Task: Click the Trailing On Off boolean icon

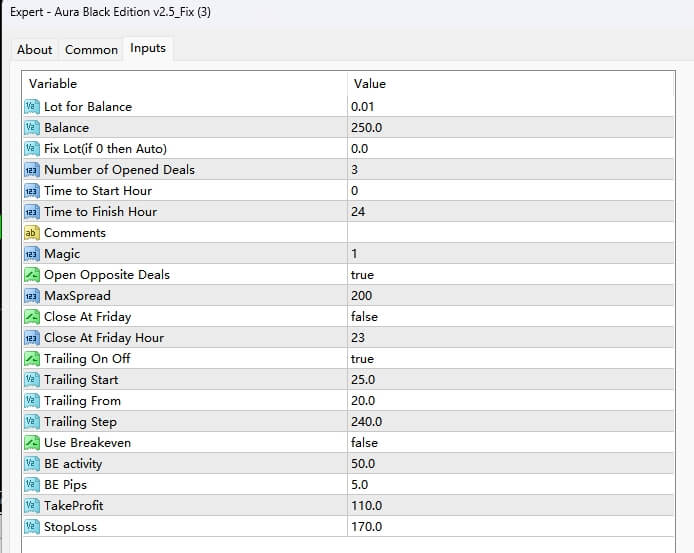Action: tap(31, 359)
